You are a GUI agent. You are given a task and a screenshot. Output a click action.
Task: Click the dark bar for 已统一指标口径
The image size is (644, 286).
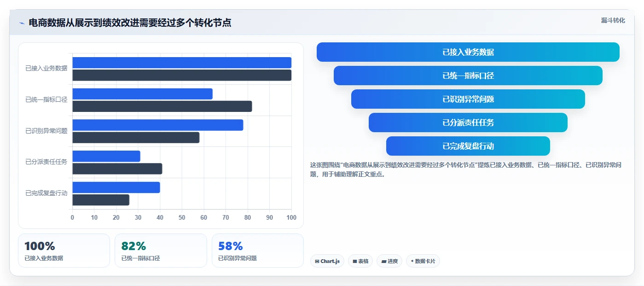[x=162, y=106]
